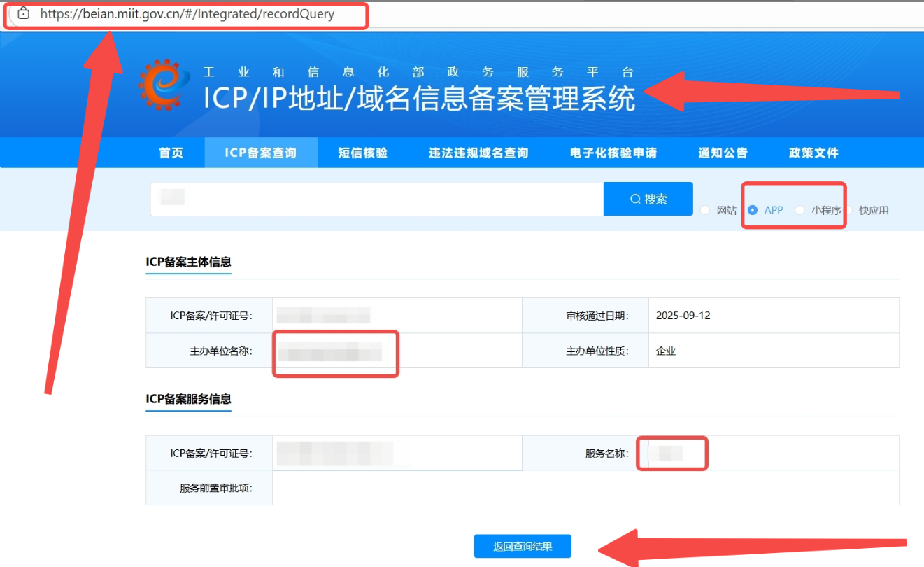Click the orange gear MIIT logo

pos(164,85)
